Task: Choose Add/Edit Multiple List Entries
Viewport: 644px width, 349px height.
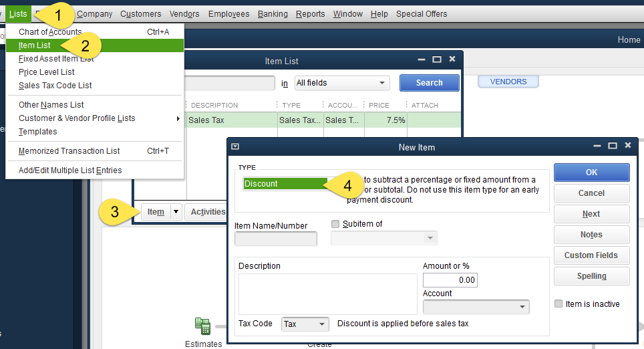Action: [95, 170]
